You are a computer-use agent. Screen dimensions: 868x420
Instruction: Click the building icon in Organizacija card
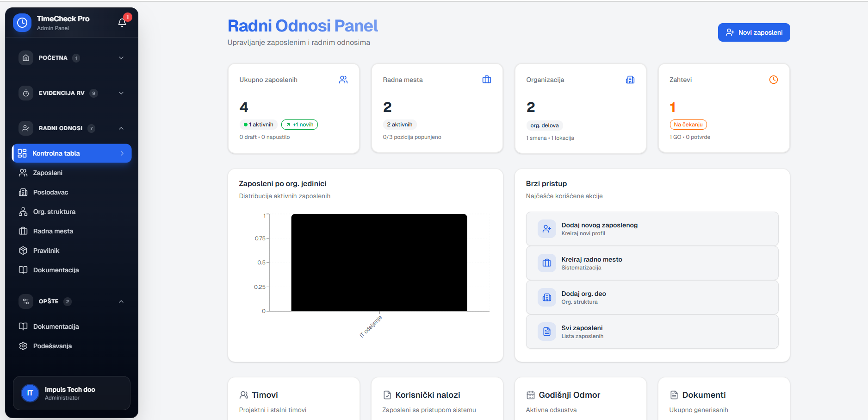click(x=630, y=80)
